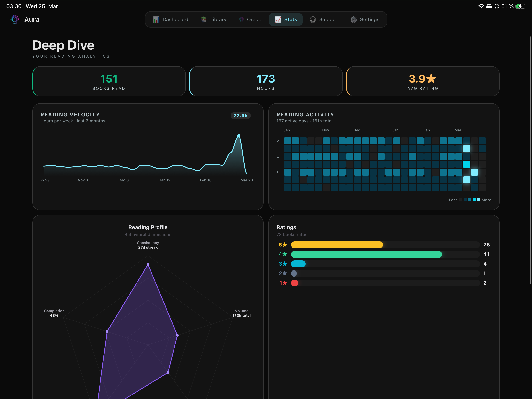Image resolution: width=532 pixels, height=399 pixels.
Task: Tap the "27d streak" label
Action: (148, 247)
